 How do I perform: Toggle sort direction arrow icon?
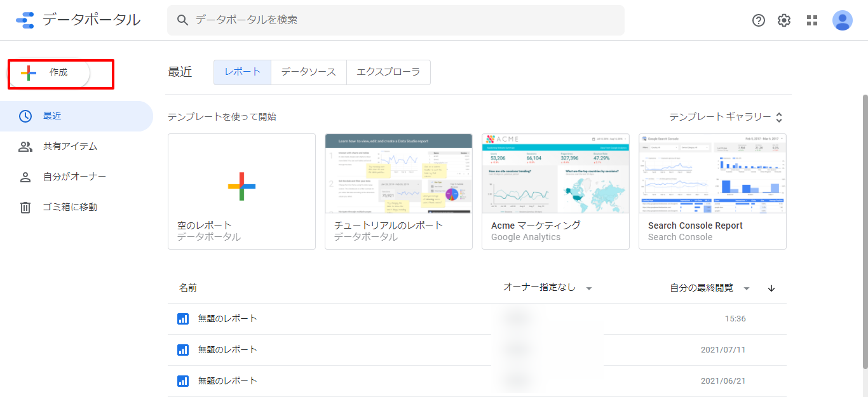pyautogui.click(x=771, y=288)
